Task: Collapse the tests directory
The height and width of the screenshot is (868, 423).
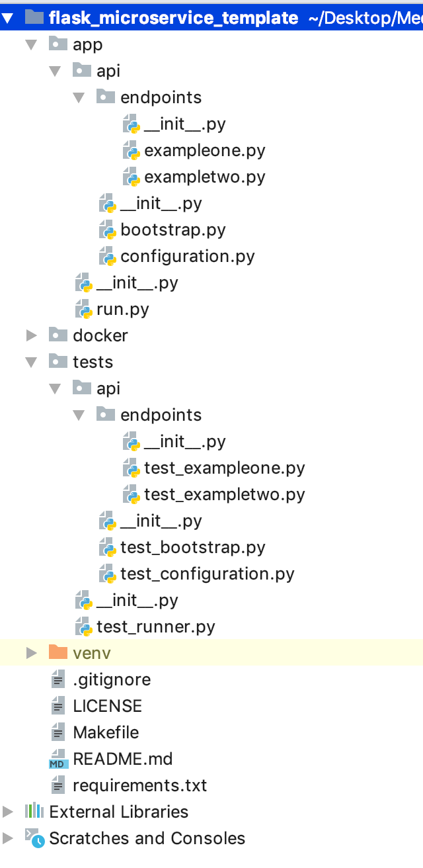Action: coord(31,362)
